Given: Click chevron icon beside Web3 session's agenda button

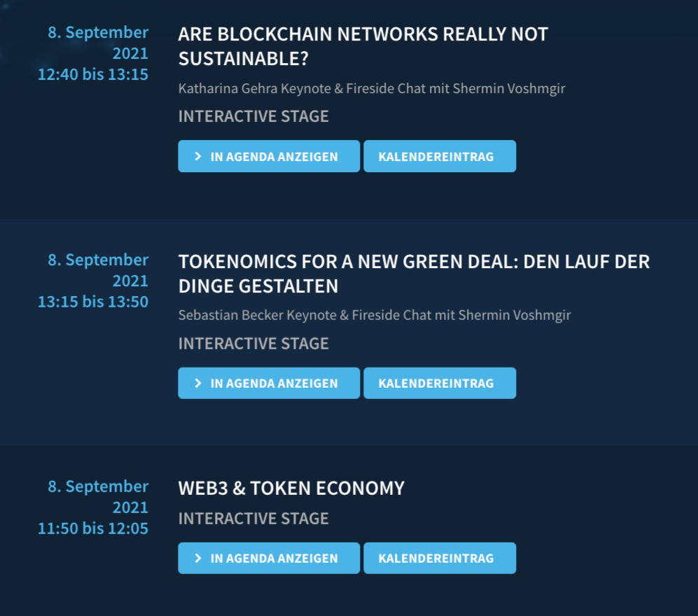Looking at the screenshot, I should (198, 559).
